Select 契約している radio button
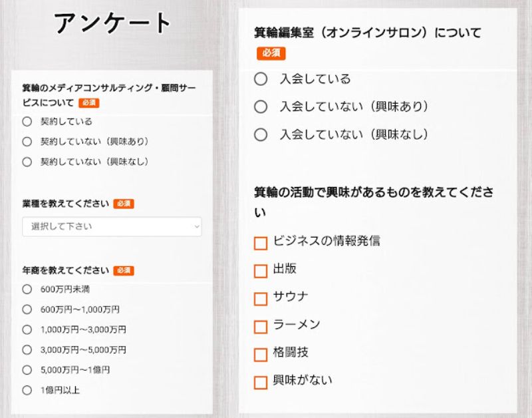This screenshot has width=532, height=418. pos(27,122)
